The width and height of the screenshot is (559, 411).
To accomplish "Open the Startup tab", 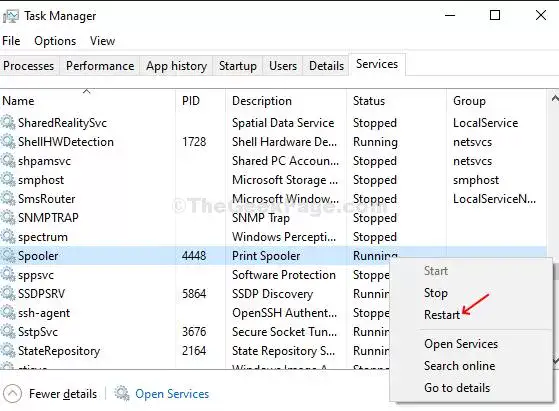I will (238, 66).
